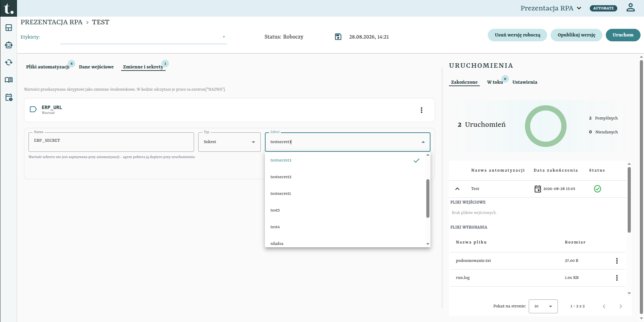Click the secret dropdown list scrollbar thumb
This screenshot has width=644, height=322.
[428, 199]
